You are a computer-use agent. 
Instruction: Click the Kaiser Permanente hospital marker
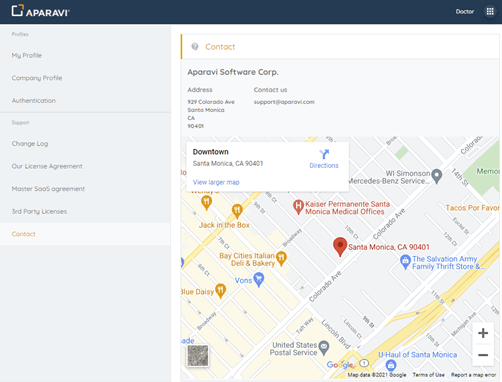(298, 207)
